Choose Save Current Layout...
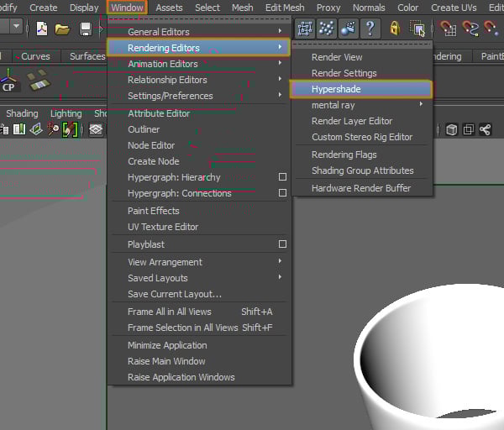The height and width of the screenshot is (430, 504). pyautogui.click(x=175, y=294)
